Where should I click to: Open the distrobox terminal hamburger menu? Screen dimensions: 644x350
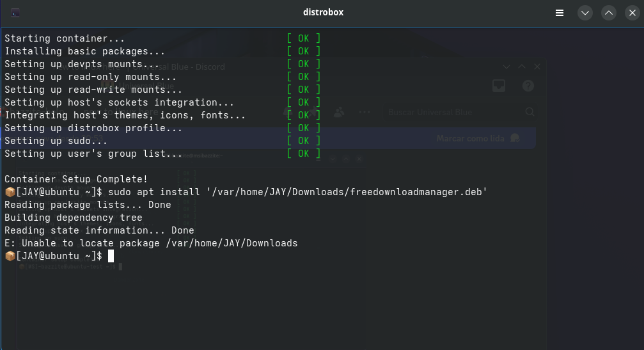click(x=560, y=13)
